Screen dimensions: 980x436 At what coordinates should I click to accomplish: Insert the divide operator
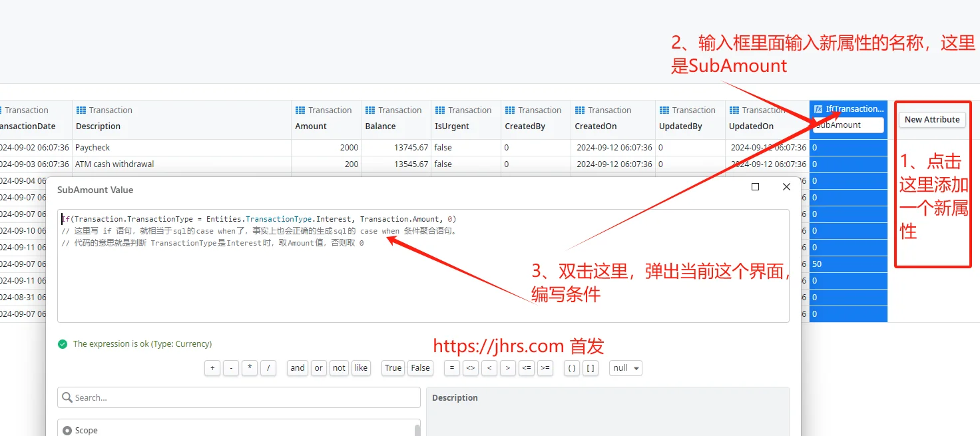pos(268,368)
